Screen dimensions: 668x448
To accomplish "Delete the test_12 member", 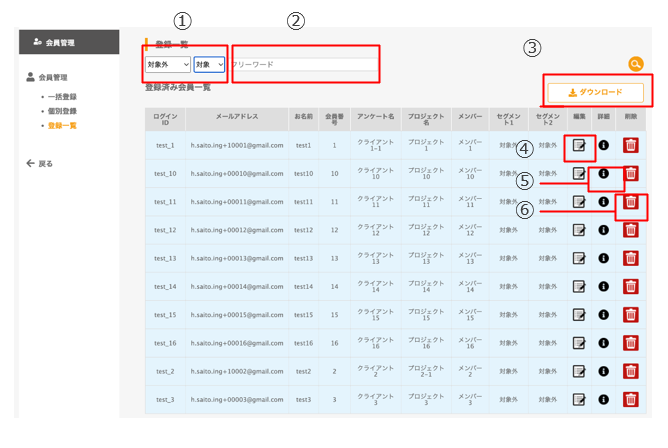I will click(631, 230).
